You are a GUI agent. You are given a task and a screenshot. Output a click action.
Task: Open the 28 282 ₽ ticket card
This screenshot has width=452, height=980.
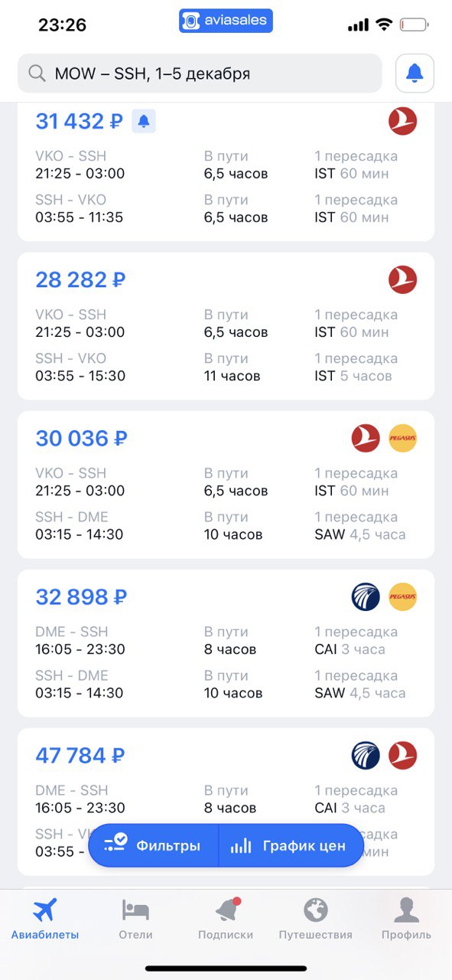coord(226,326)
